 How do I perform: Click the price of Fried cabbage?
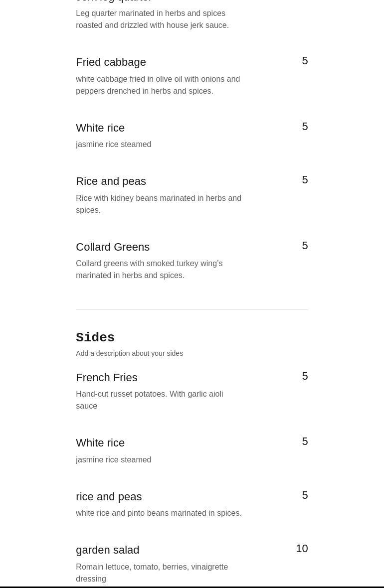pyautogui.click(x=305, y=61)
